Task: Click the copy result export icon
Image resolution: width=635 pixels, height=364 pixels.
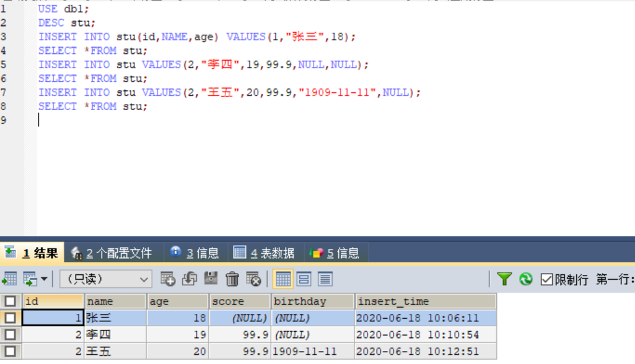Action: click(30, 279)
